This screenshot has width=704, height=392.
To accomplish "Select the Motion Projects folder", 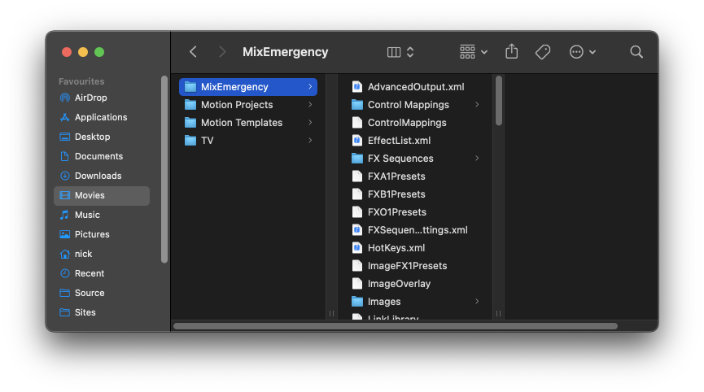I will click(248, 105).
